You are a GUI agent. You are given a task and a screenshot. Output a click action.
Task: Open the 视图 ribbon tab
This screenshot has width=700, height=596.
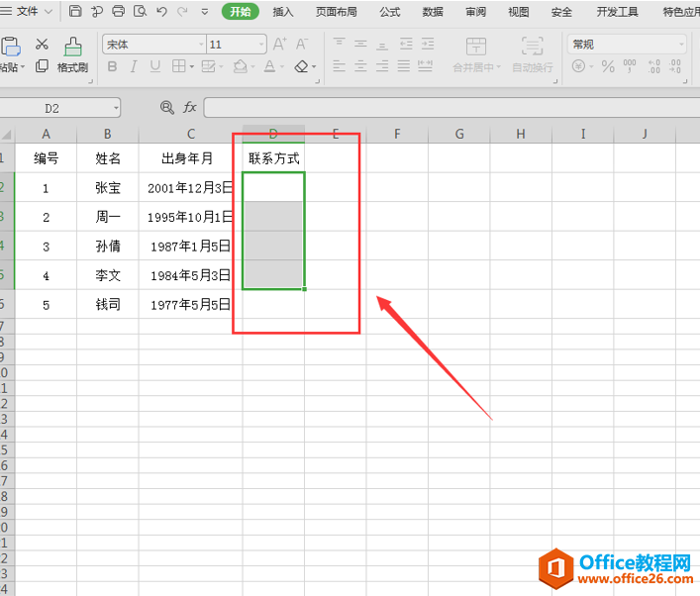tap(518, 12)
